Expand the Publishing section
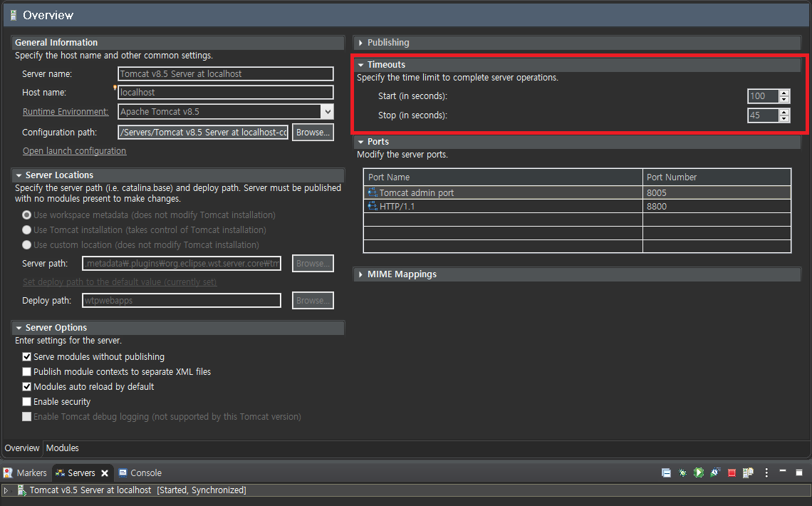The height and width of the screenshot is (506, 812). 361,43
